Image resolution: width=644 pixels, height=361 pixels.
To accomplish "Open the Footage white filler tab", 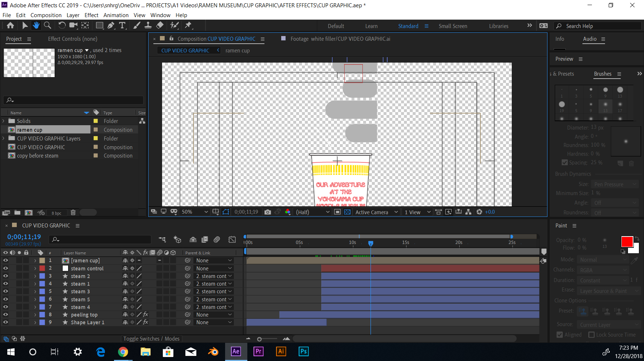I will [x=340, y=39].
